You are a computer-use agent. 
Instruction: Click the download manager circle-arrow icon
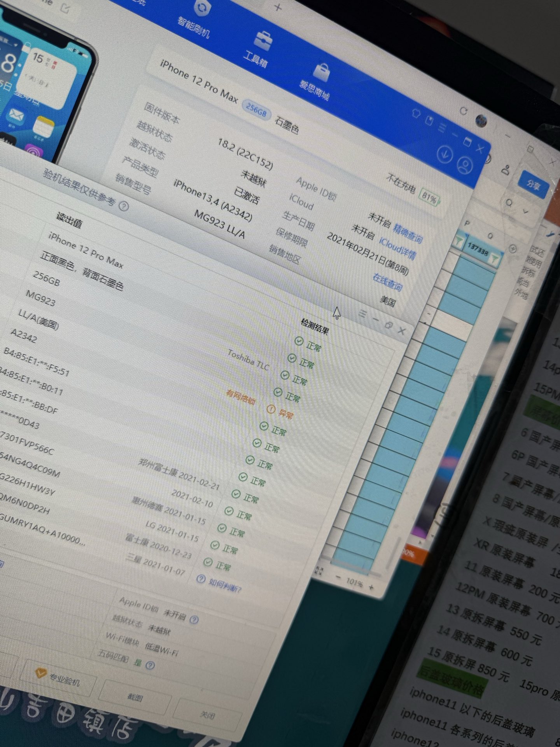pyautogui.click(x=444, y=154)
